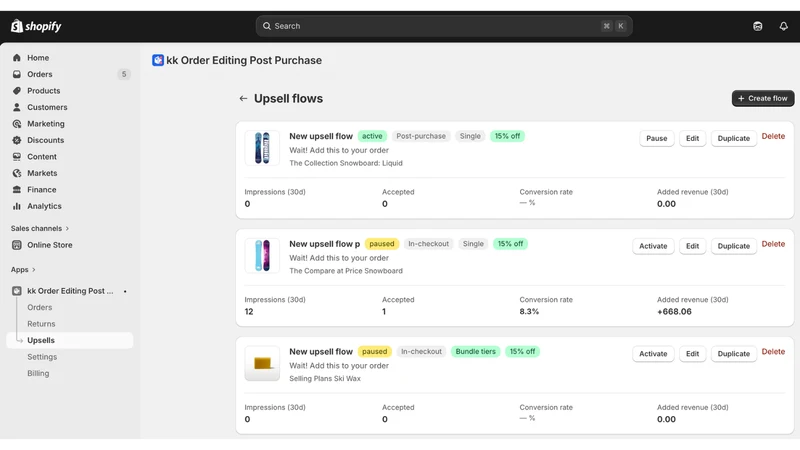Click the kk Order Editing app icon in sidebar
Viewport: 800px width, 450px height.
[17, 291]
